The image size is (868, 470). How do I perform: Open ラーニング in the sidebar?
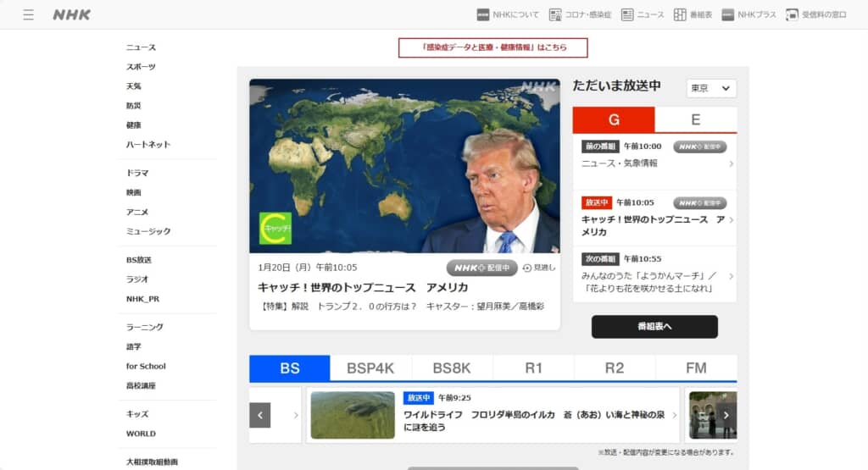pos(144,328)
